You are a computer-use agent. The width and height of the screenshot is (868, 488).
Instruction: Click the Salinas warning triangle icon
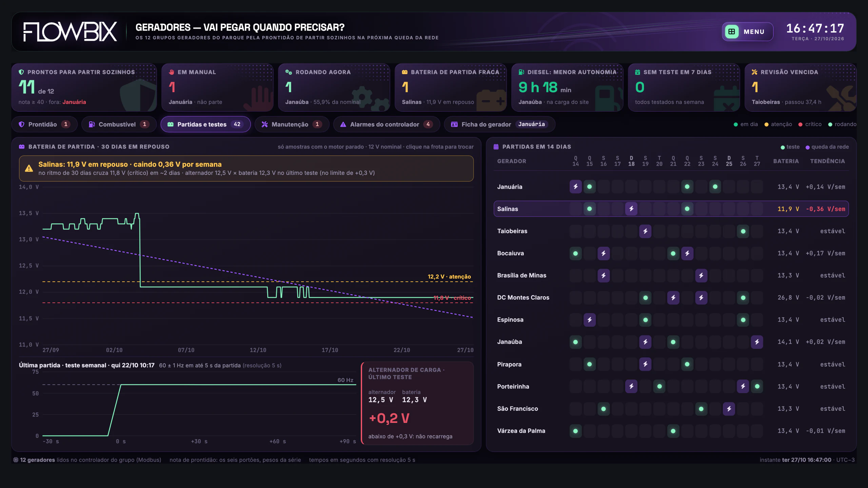point(29,168)
